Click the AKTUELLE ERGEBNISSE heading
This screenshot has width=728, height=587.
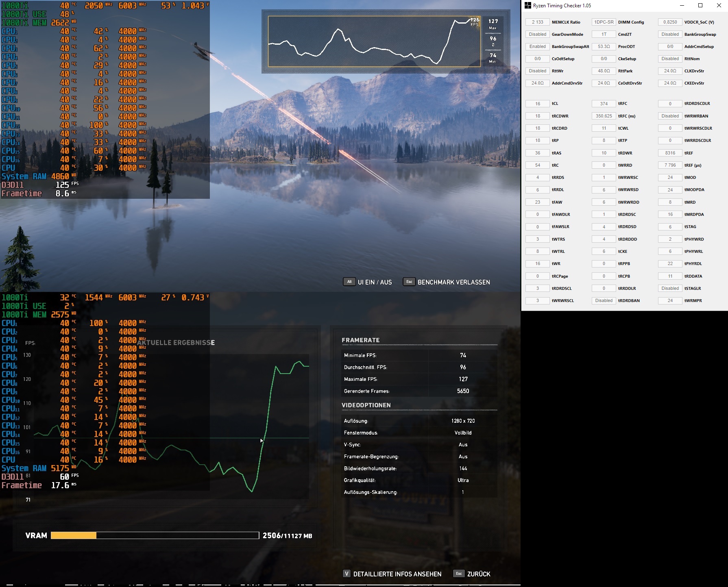176,343
